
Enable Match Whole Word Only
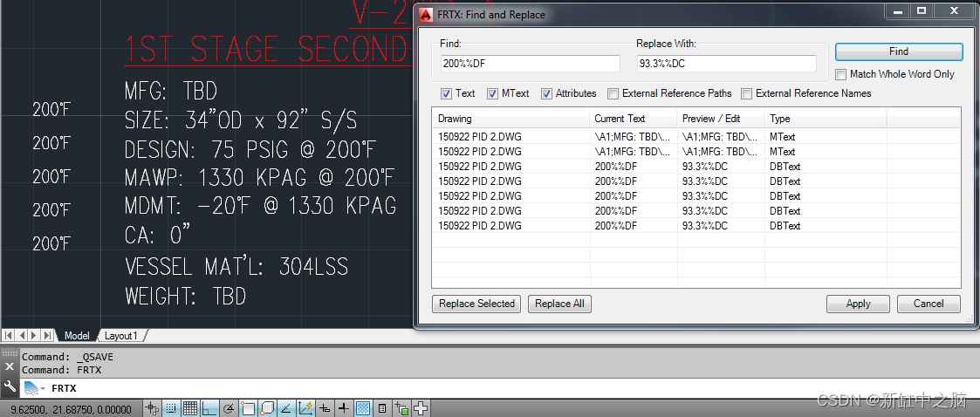(x=842, y=74)
